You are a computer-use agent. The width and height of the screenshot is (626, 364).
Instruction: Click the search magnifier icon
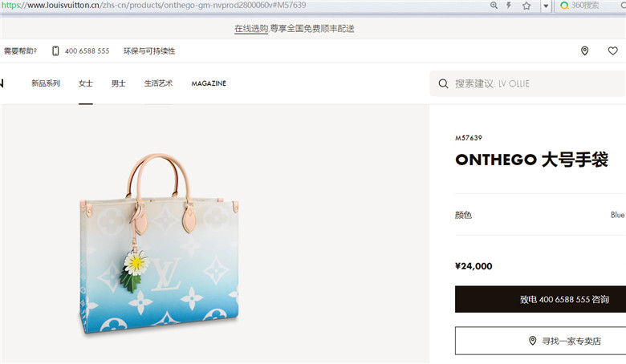click(x=443, y=83)
